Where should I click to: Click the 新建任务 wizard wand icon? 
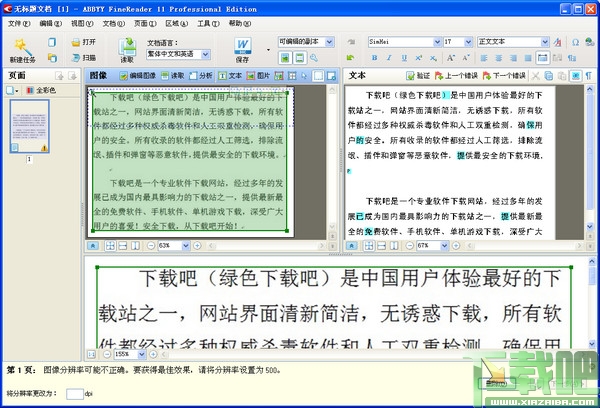tap(23, 47)
